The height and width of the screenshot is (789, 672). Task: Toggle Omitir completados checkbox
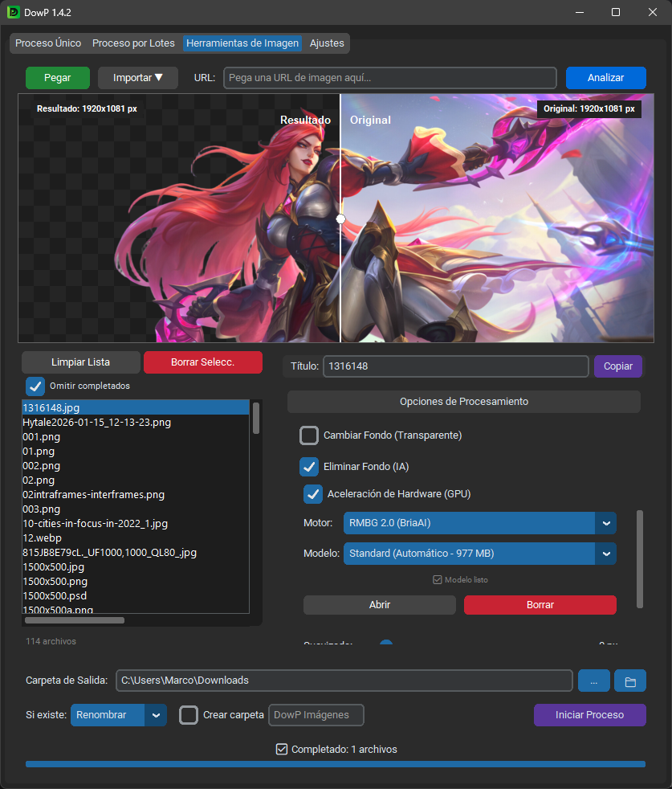tap(35, 386)
